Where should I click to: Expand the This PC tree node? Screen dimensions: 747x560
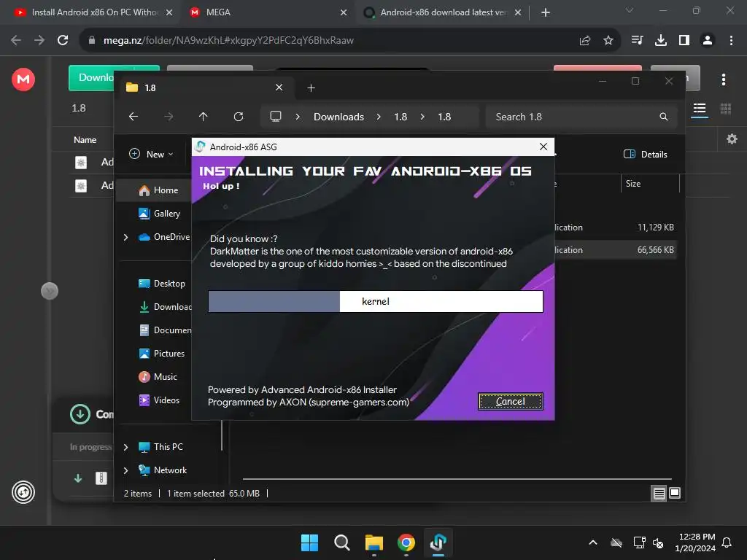click(x=125, y=447)
